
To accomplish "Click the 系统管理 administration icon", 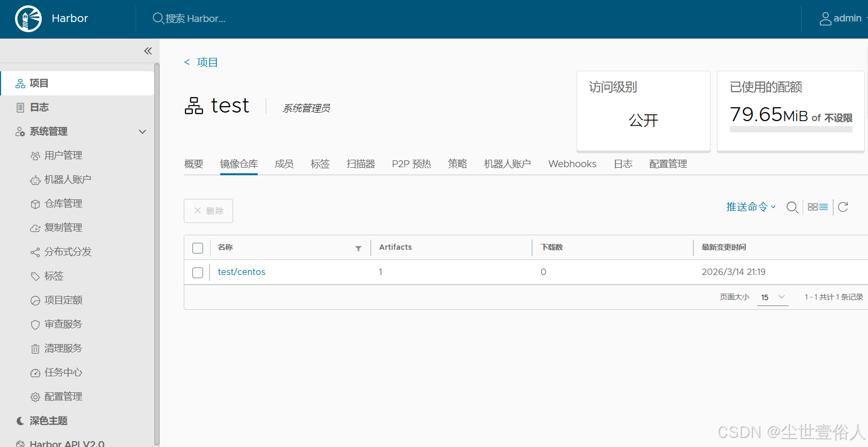I will [20, 132].
